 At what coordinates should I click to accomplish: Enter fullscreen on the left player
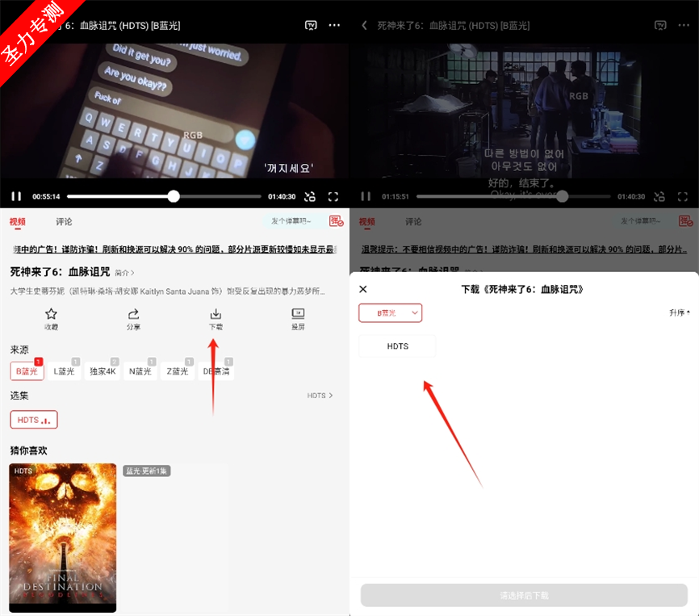[x=333, y=196]
